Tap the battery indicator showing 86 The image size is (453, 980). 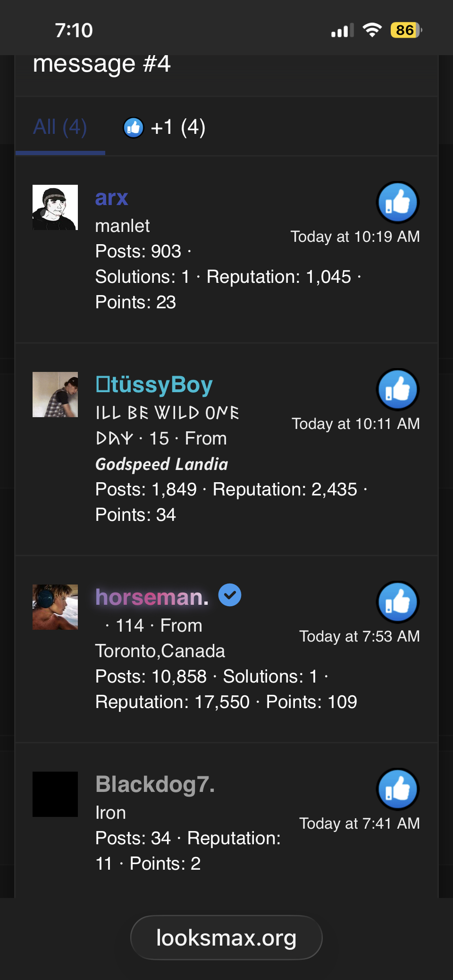tap(406, 30)
